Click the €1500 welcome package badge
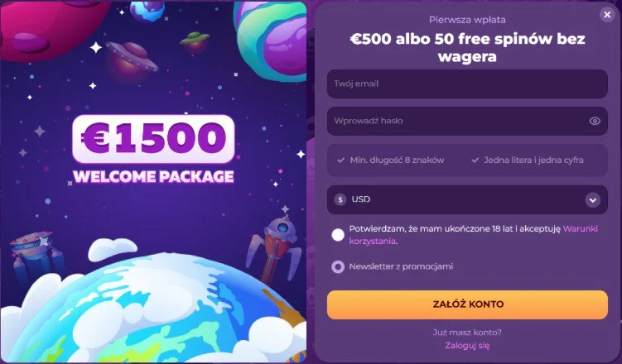Image resolution: width=622 pixels, height=364 pixels. (153, 139)
